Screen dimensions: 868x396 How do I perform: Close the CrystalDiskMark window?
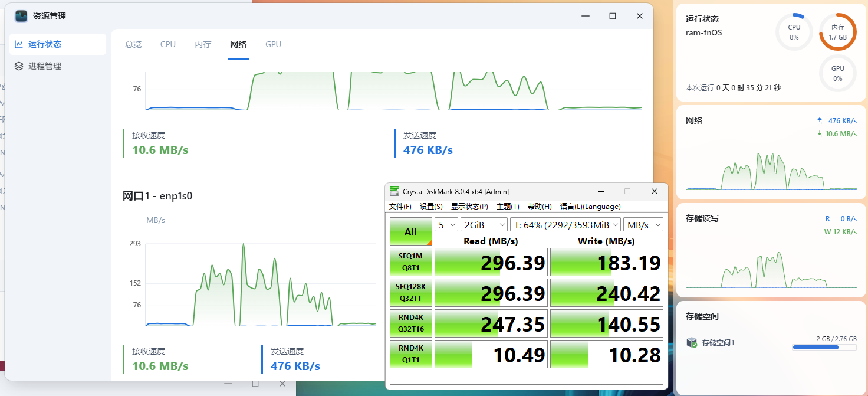(655, 191)
